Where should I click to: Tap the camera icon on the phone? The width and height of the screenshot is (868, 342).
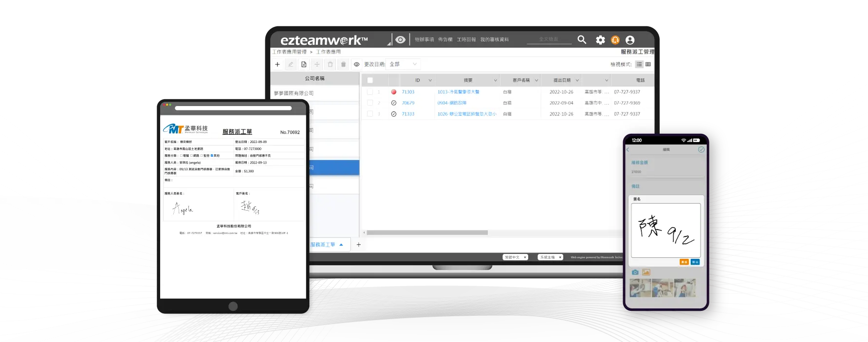tap(635, 272)
